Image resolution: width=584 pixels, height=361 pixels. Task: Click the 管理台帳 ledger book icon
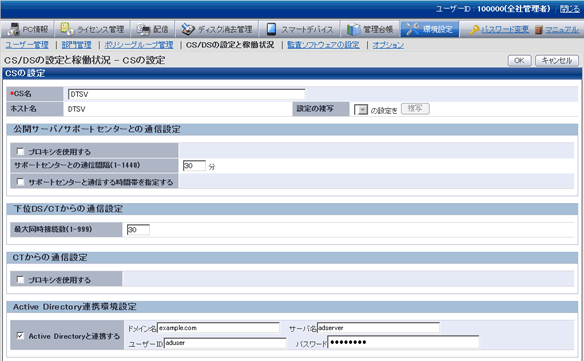pos(353,29)
